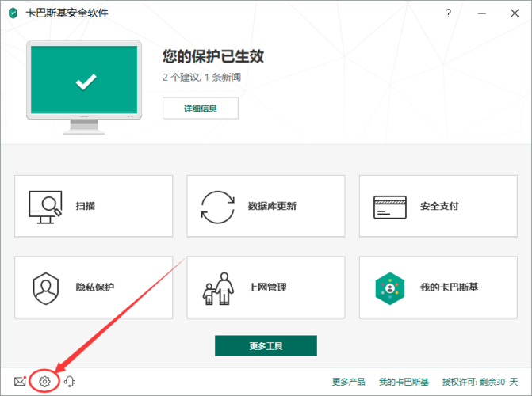This screenshot has width=532, height=396.
Task: Click the safe payment card icon
Action: tap(390, 207)
